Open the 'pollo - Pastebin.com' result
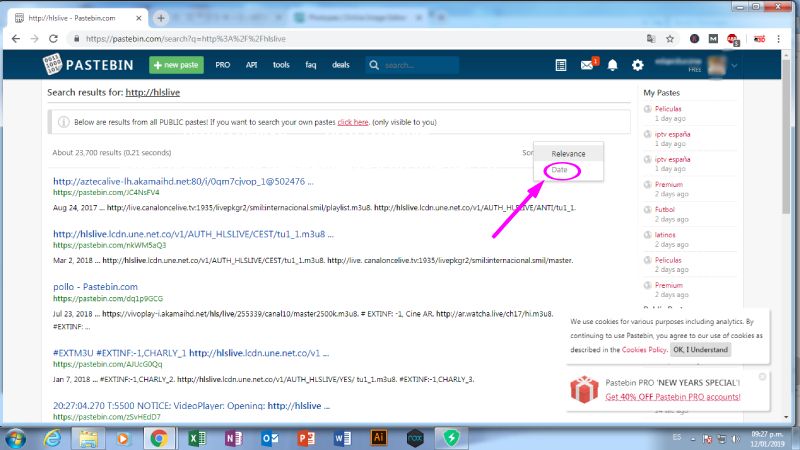 coord(95,287)
